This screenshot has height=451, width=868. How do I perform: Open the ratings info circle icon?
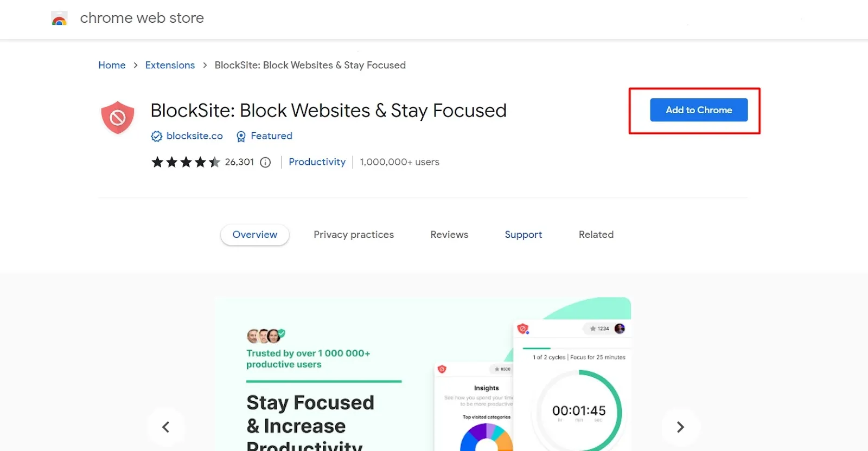point(265,163)
